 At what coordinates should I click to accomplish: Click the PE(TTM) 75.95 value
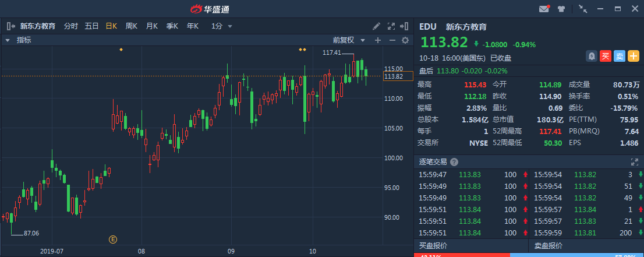(x=629, y=119)
